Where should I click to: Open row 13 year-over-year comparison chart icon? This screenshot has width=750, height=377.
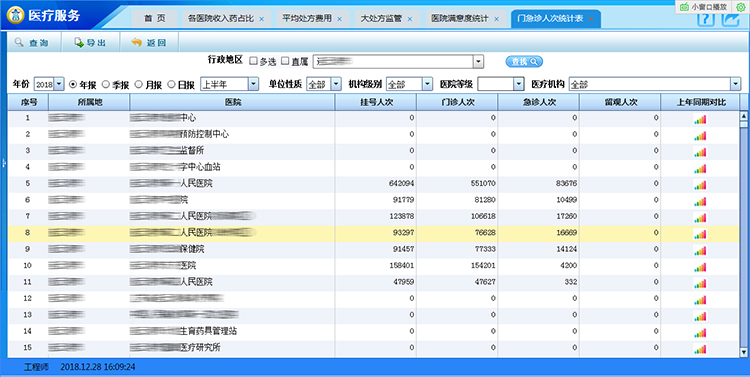pos(700,316)
